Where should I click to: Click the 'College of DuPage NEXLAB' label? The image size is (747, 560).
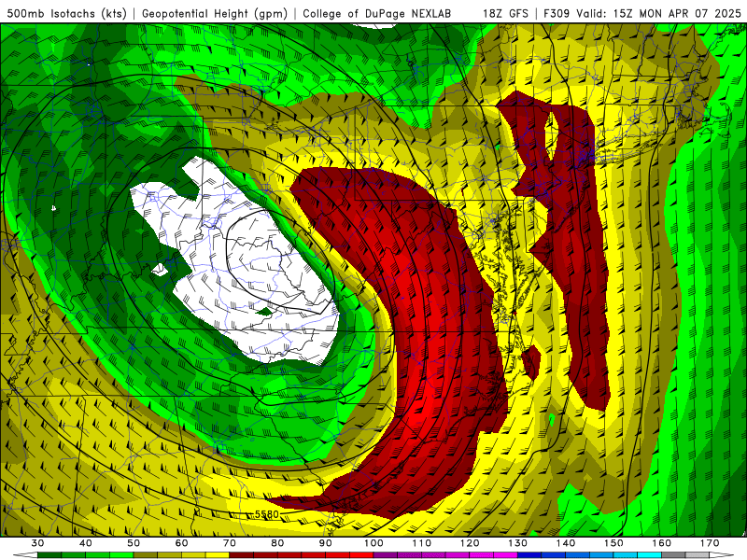[377, 14]
